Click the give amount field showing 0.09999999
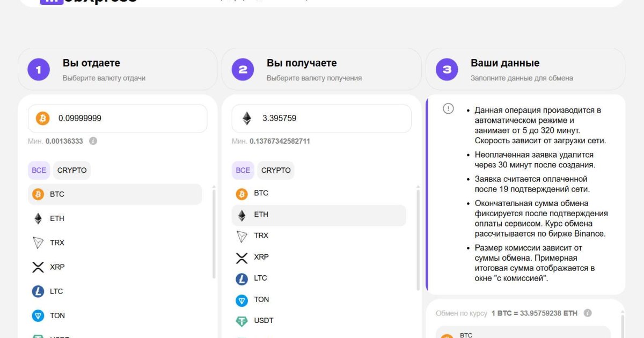Image resolution: width=644 pixels, height=338 pixels. (x=118, y=119)
